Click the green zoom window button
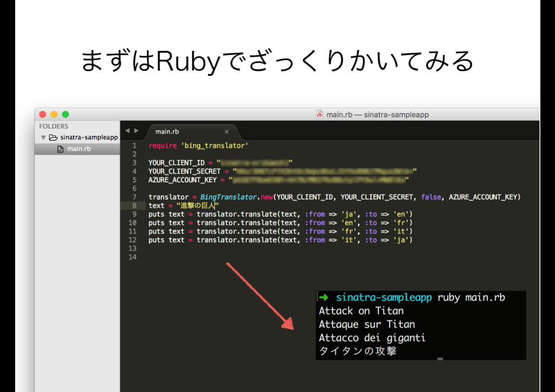 click(66, 114)
